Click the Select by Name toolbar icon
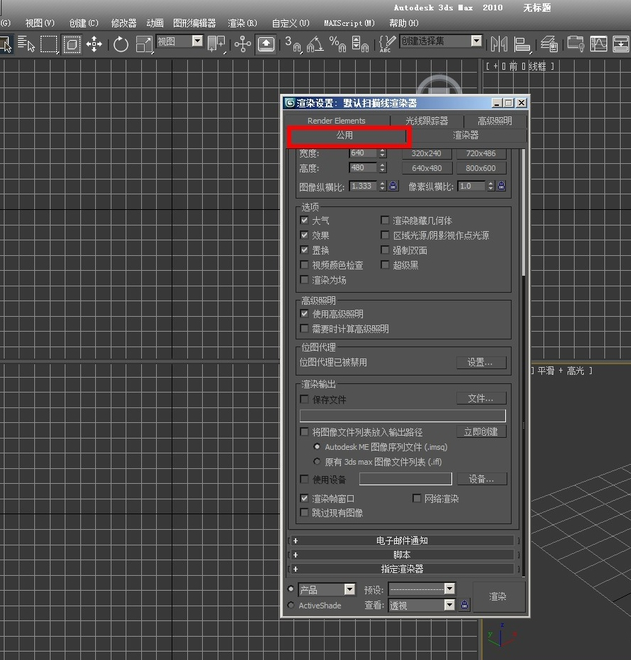 pyautogui.click(x=26, y=44)
